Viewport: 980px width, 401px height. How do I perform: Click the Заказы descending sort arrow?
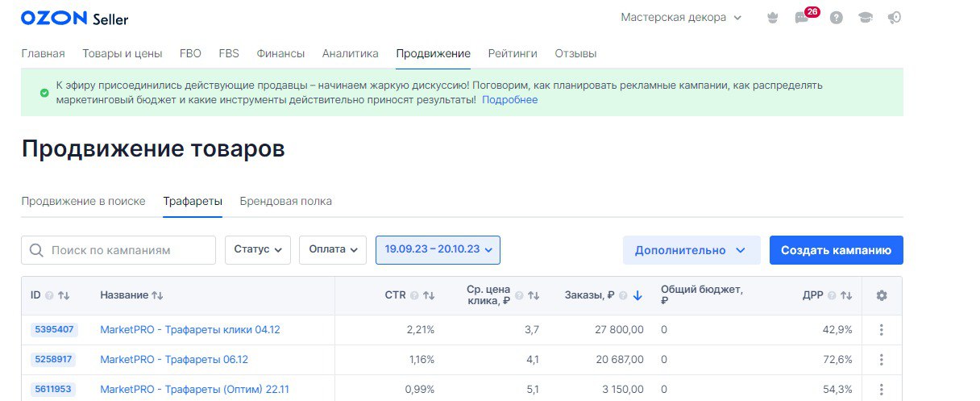(637, 296)
